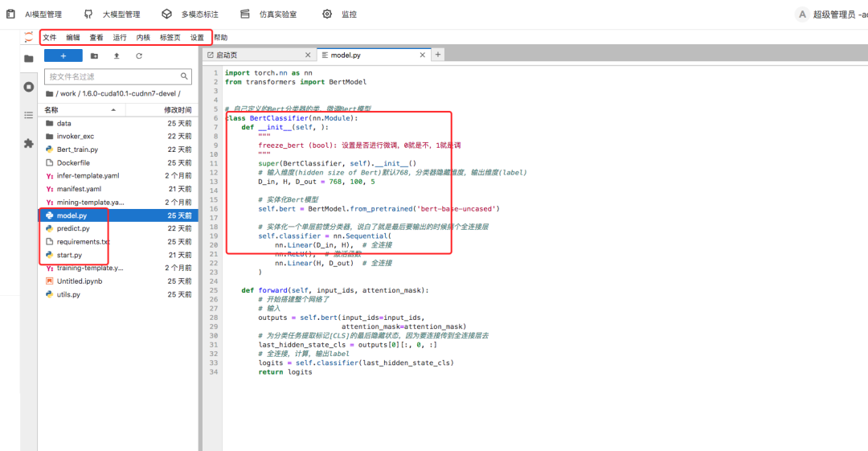Image resolution: width=868 pixels, height=451 pixels.
Task: Click the new folder icon
Action: [94, 56]
